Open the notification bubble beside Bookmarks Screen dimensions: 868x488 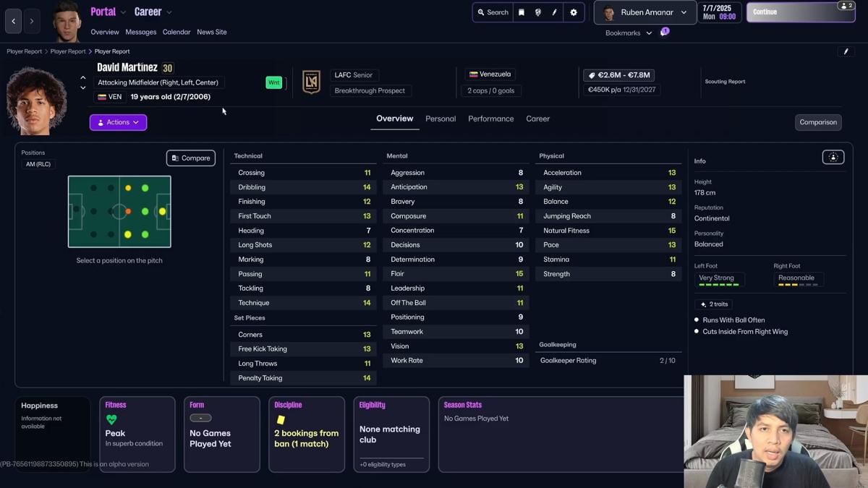click(x=664, y=30)
